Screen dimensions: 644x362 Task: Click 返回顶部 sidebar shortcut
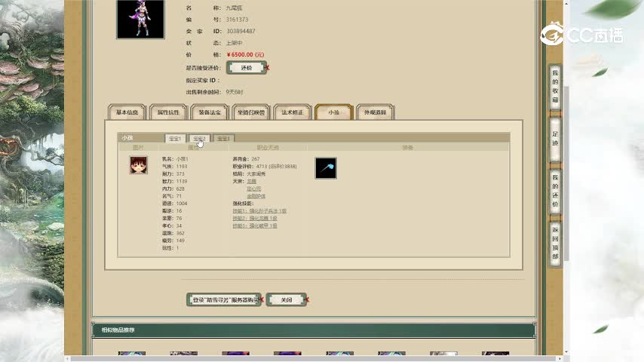point(555,241)
